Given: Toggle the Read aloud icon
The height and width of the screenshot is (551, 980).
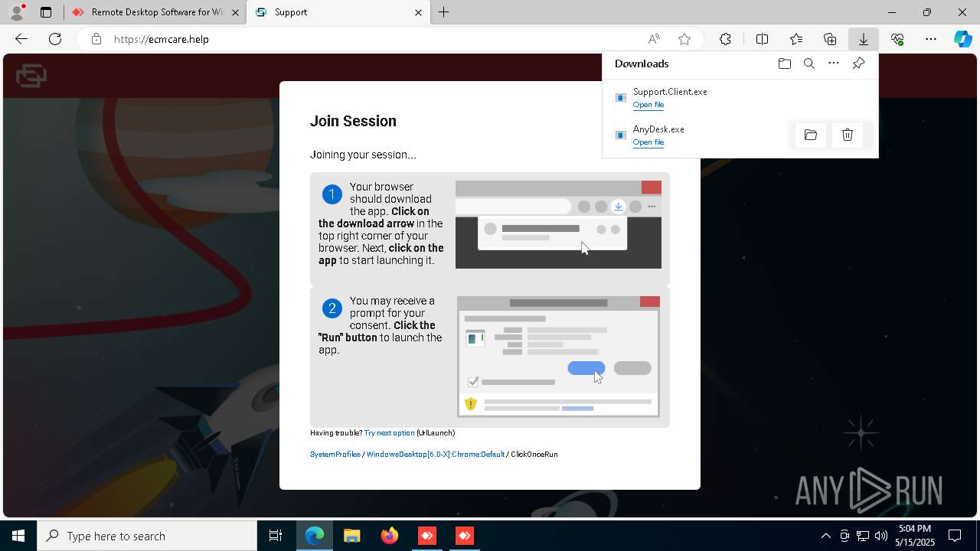Looking at the screenshot, I should click(654, 39).
